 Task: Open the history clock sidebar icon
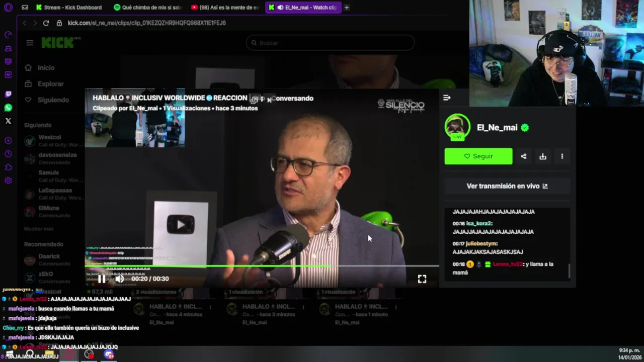[x=8, y=154]
